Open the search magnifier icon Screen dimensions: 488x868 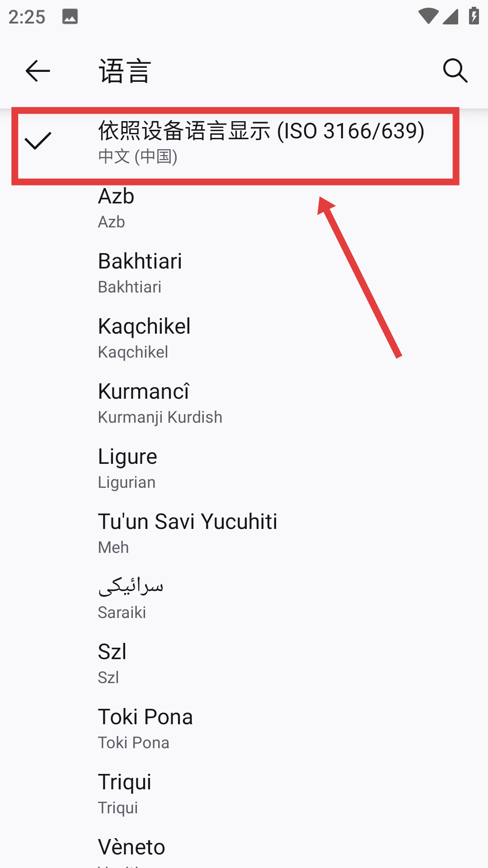(x=455, y=71)
